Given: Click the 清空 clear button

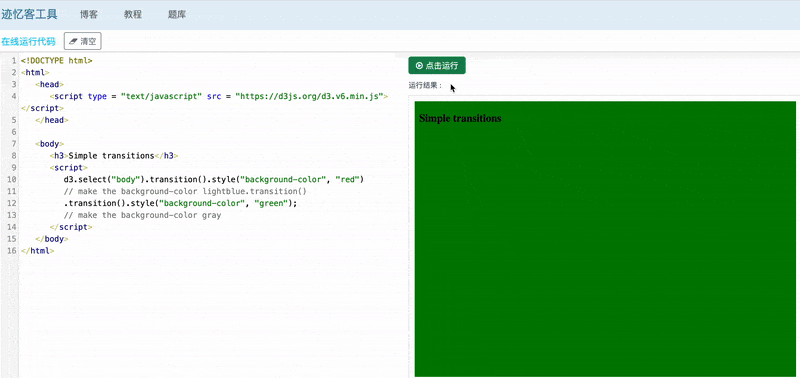Looking at the screenshot, I should [83, 41].
